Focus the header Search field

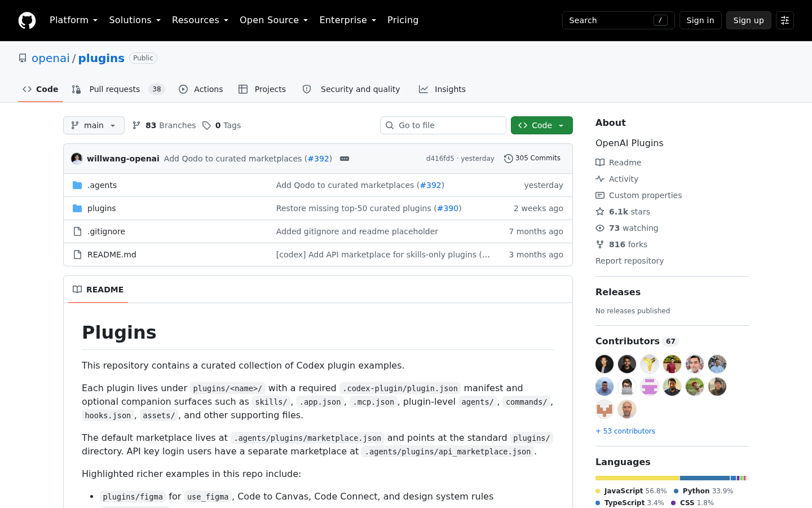point(619,20)
